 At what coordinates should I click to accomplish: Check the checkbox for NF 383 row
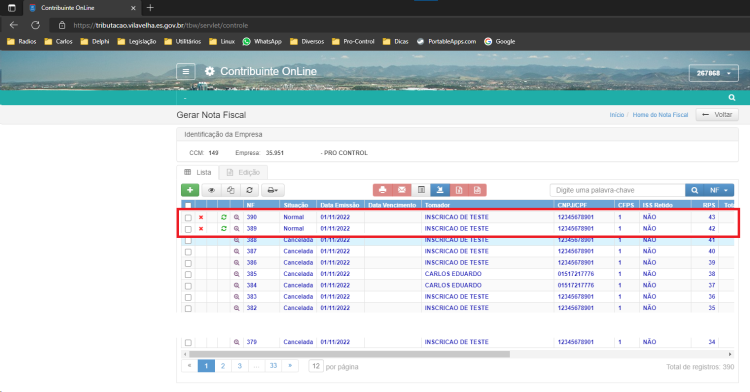tap(188, 297)
